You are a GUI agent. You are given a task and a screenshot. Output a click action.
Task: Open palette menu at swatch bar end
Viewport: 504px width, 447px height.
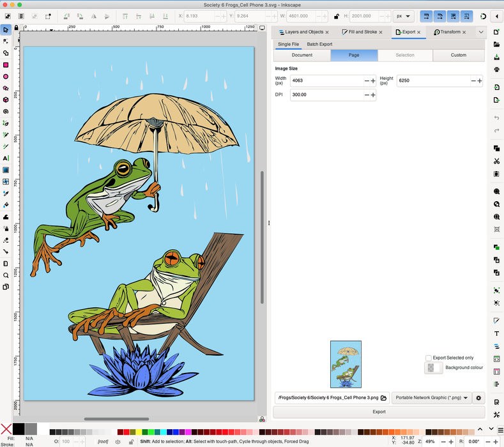(x=500, y=430)
